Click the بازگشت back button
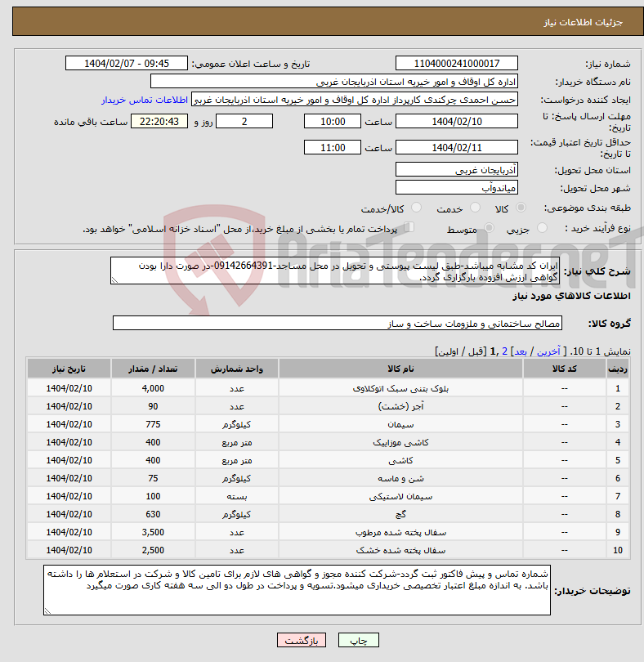The image size is (644, 662). click(302, 640)
